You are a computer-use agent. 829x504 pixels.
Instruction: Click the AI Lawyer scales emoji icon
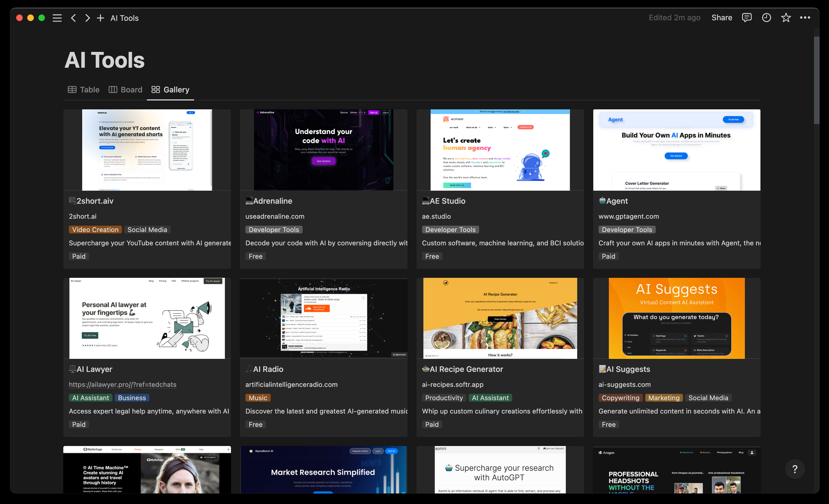pos(73,369)
